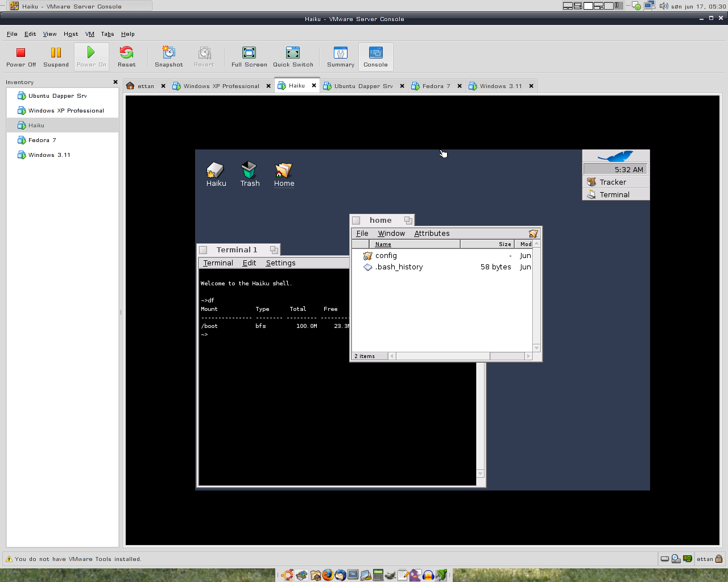
Task: Launch Audacity from the dock
Action: [x=428, y=575]
